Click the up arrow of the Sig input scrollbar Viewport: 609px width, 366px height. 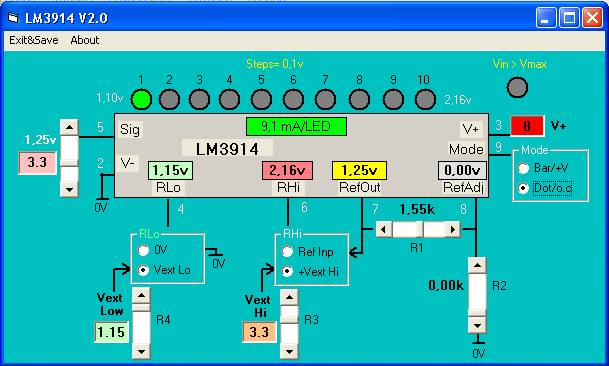point(70,127)
